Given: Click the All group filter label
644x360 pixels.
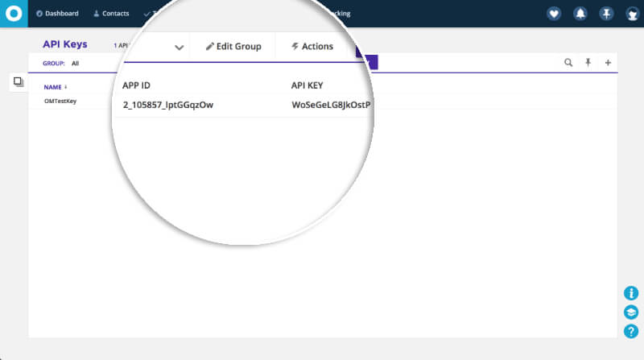Looking at the screenshot, I should [x=75, y=64].
